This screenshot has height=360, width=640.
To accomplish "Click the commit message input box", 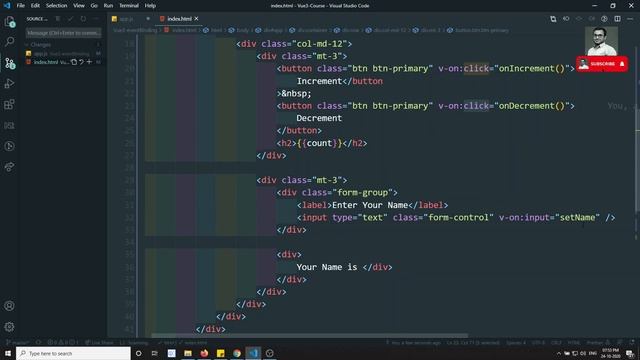I will (63, 33).
